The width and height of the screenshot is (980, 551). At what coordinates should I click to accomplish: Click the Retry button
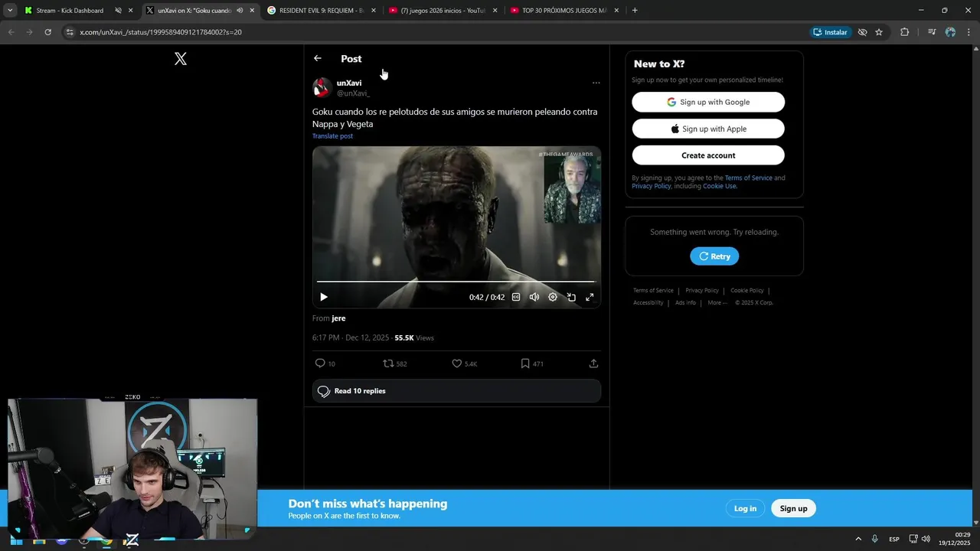pos(714,256)
